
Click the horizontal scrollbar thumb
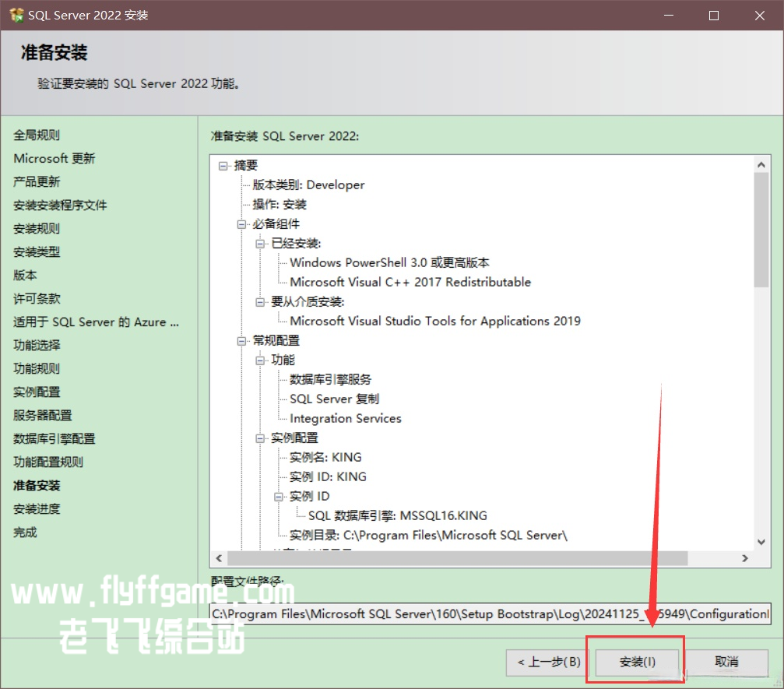(x=458, y=558)
